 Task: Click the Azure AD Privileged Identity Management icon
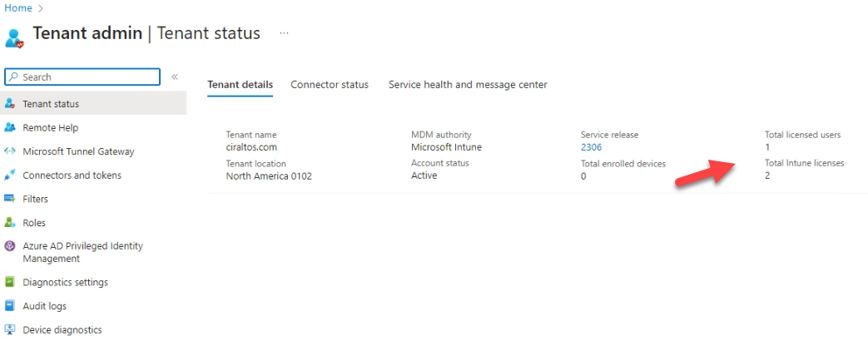[x=9, y=246]
